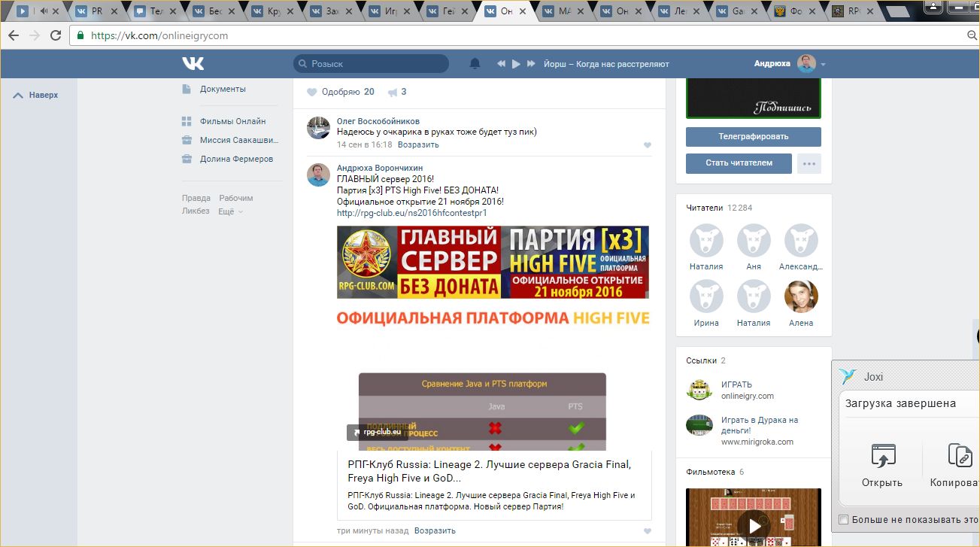Viewport: 980px width, 547px height.
Task: Click Наверх to go to top
Action: coord(36,96)
